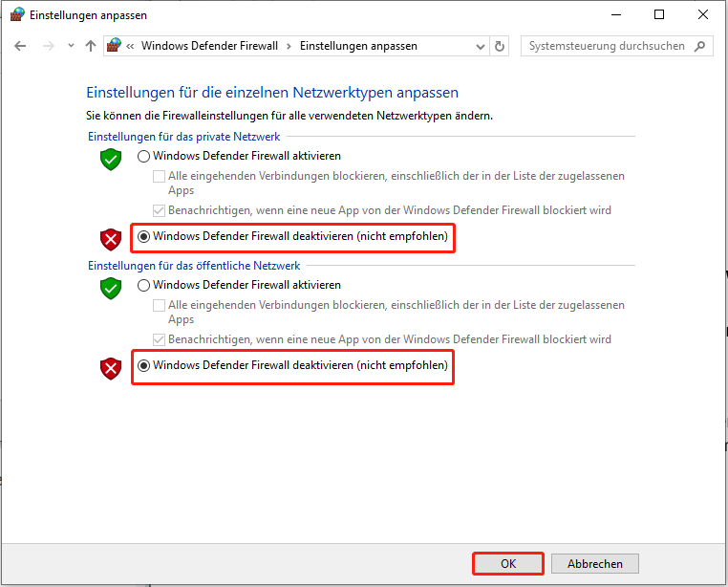The height and width of the screenshot is (587, 728).
Task: Select private network Firewall deaktivieren radio
Action: tap(143, 236)
